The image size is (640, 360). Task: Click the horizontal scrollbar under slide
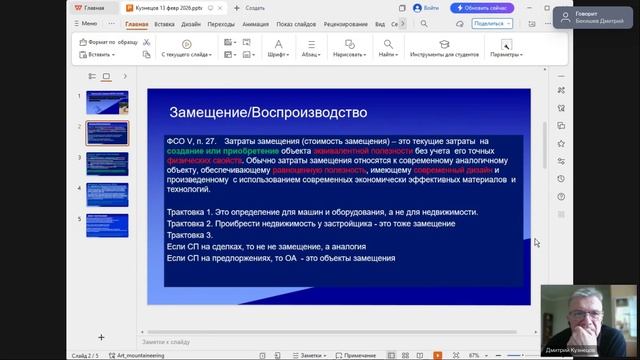(332, 332)
